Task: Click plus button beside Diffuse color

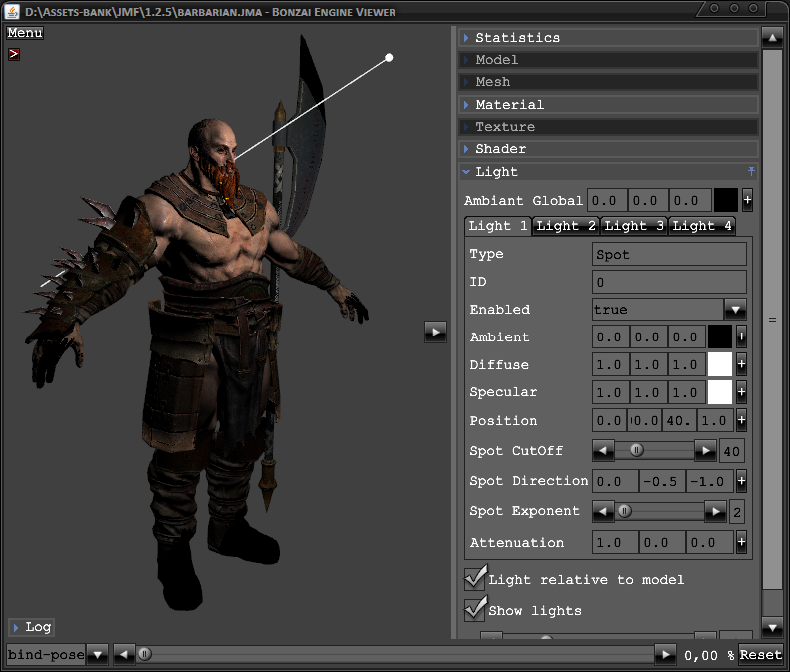Action: click(741, 365)
